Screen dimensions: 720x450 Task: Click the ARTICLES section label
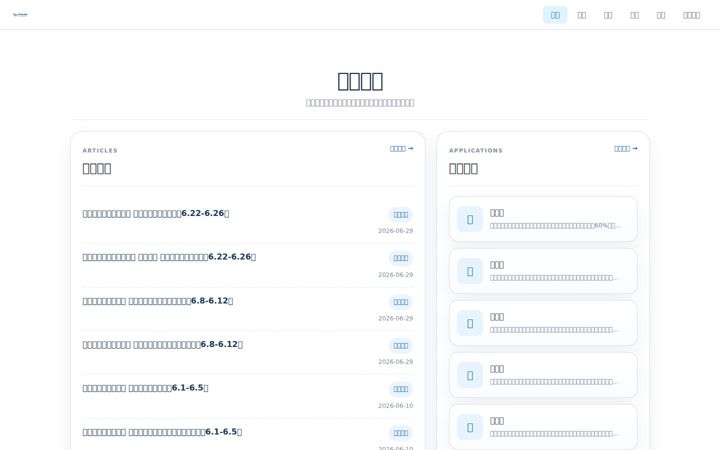coord(100,151)
